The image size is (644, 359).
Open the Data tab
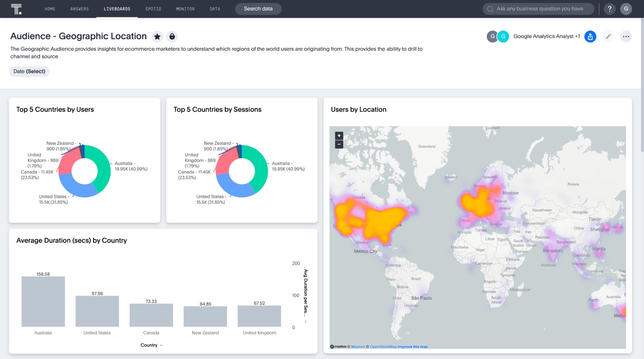[215, 9]
